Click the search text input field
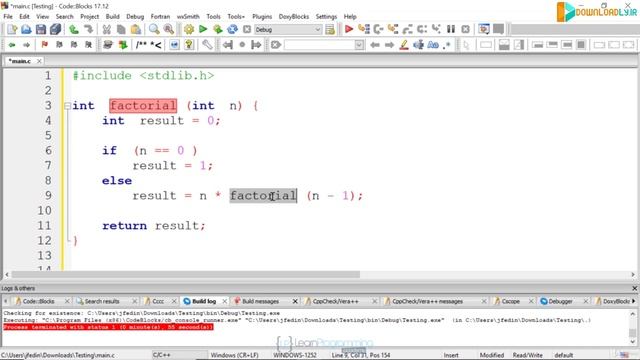Viewport: 640px width, 360px height. coord(319,45)
